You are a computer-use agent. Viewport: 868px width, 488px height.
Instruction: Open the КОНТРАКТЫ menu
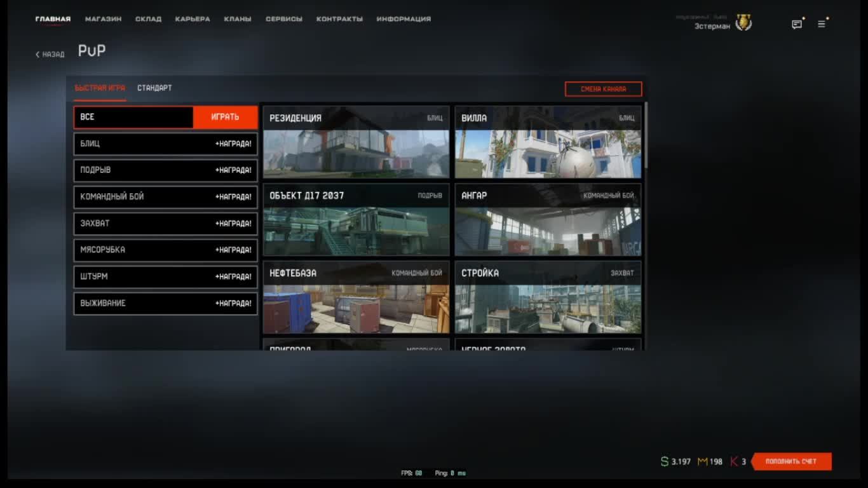click(x=339, y=19)
